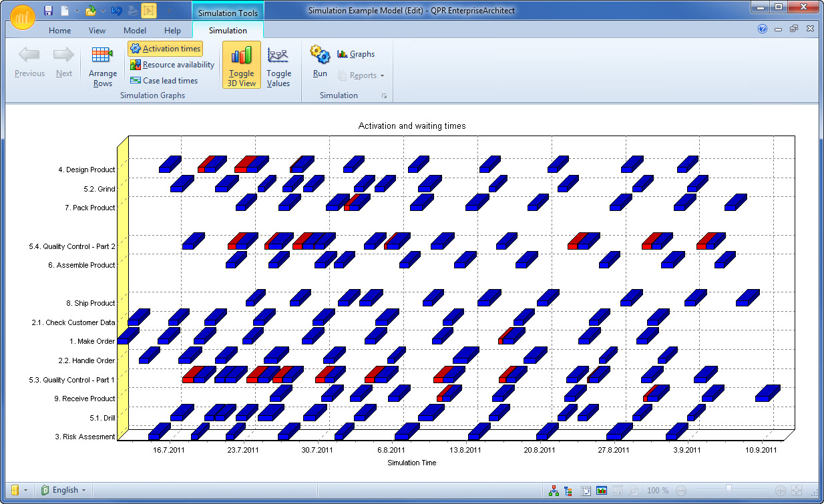Save the model using the Save icon

pos(48,10)
